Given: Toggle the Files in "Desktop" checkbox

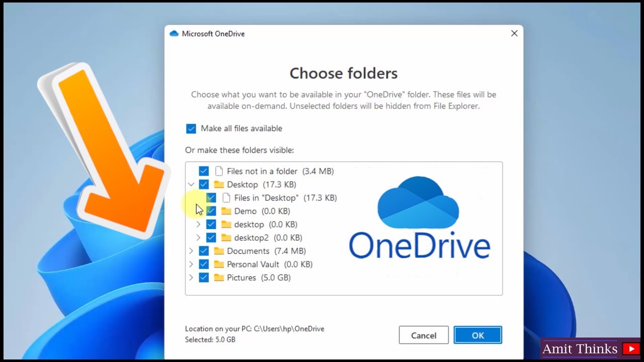Looking at the screenshot, I should pos(211,198).
